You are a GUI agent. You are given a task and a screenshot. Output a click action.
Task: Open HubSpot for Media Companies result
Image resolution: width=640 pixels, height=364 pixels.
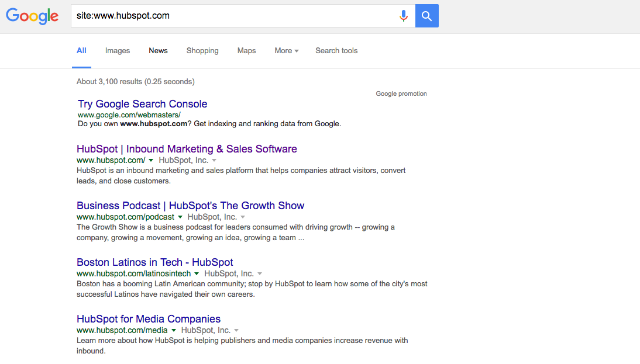pos(148,319)
